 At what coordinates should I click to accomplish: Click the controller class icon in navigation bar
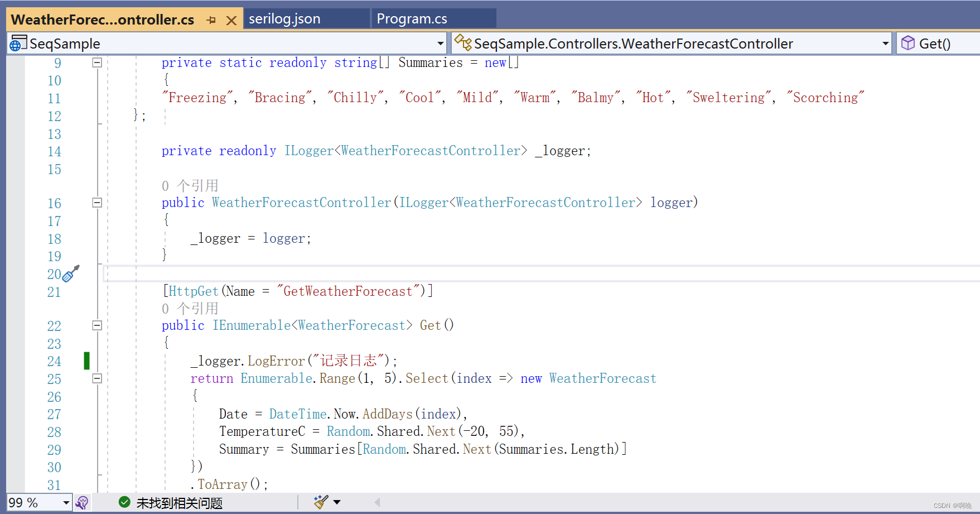pyautogui.click(x=462, y=42)
